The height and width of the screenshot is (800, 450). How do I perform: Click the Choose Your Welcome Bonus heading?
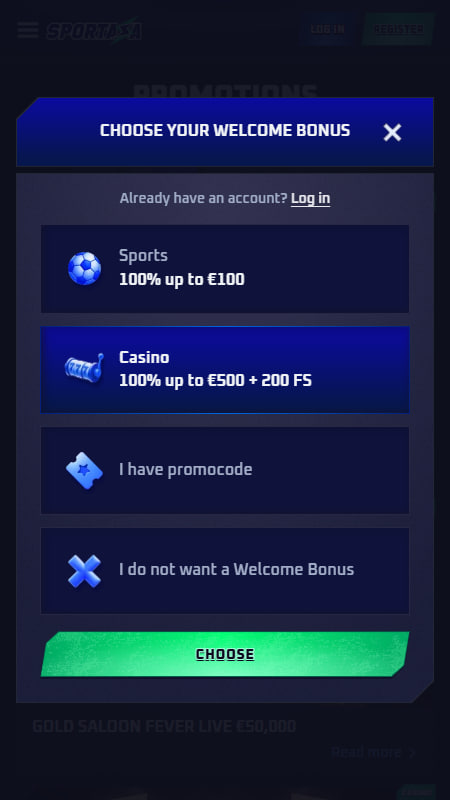(x=225, y=130)
